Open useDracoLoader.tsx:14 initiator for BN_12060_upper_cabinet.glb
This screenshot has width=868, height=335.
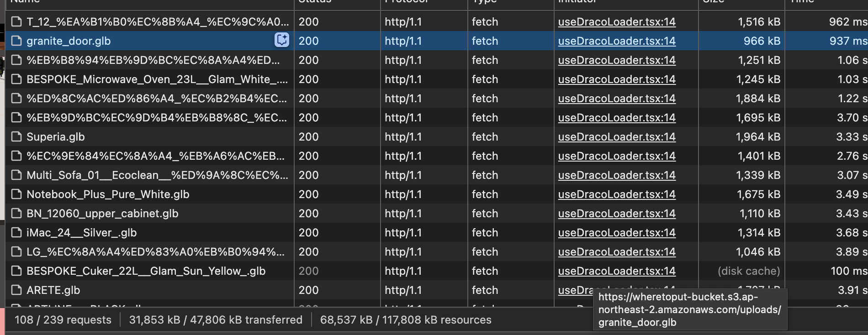tap(617, 213)
